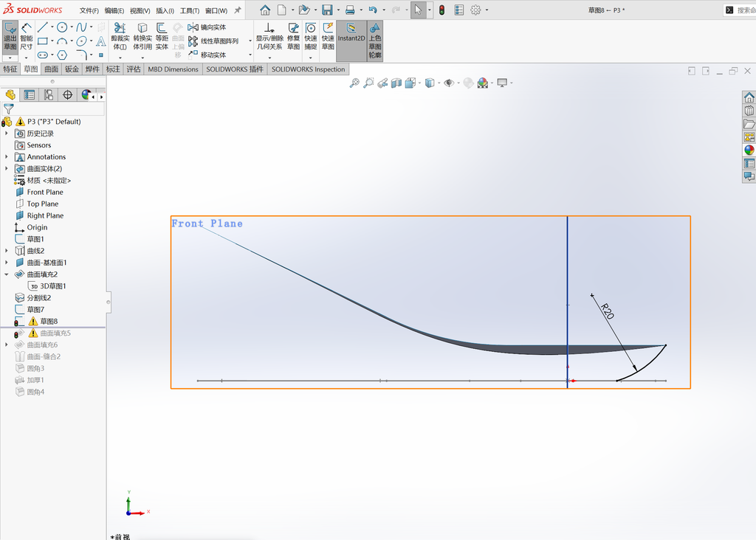The image size is (756, 540).
Task: Open the ConfigurationManager tab
Action: (x=49, y=95)
